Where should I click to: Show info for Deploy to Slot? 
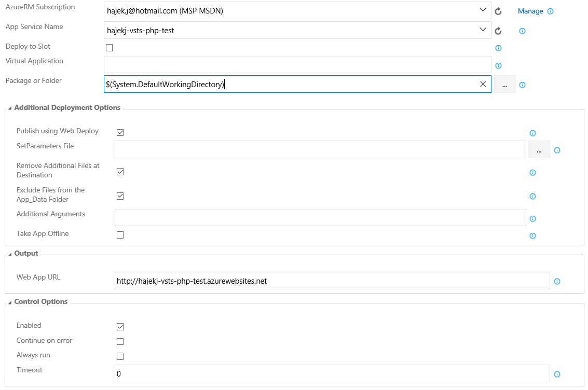click(x=498, y=48)
